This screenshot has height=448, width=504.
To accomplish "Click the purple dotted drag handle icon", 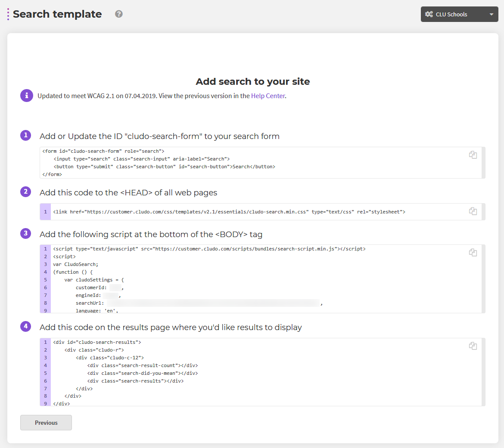I will click(x=8, y=14).
